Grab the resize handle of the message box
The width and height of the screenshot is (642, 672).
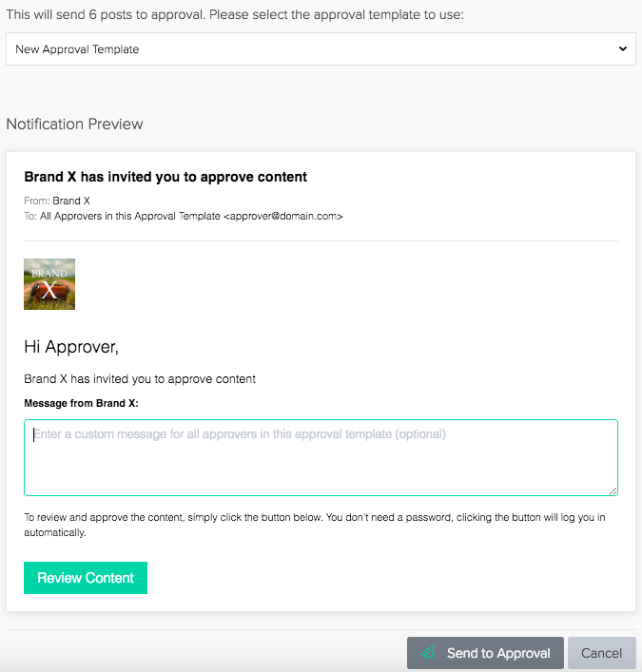pyautogui.click(x=613, y=491)
